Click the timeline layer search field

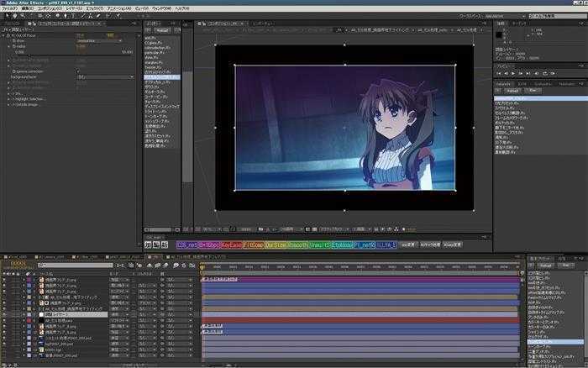(75, 265)
